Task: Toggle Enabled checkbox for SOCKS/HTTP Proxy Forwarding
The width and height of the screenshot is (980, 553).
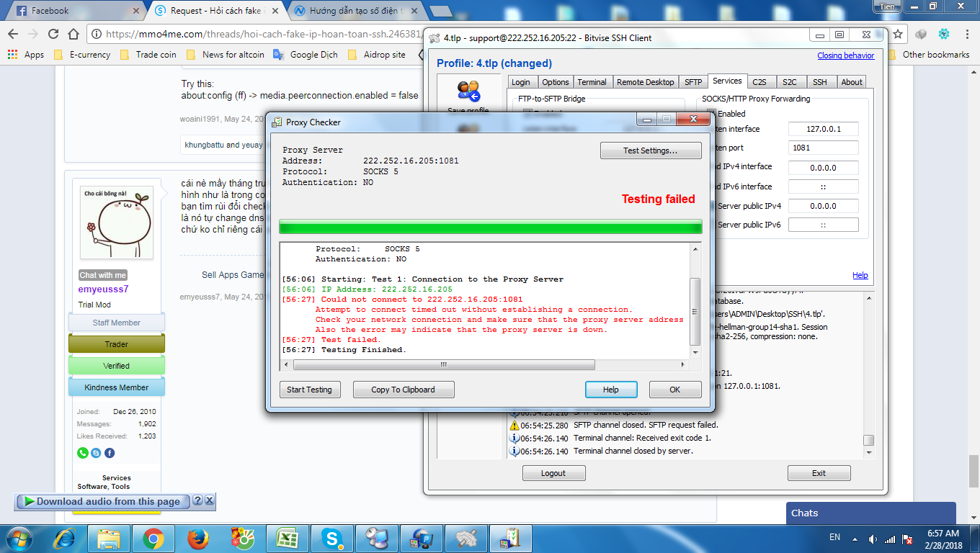Action: point(712,114)
